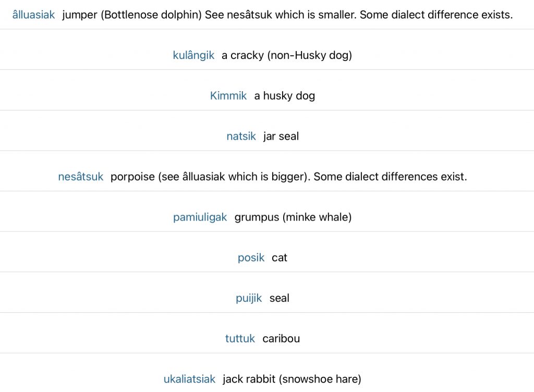534x392 pixels.
Task: Click the 'caribou' definition text
Action: pos(281,339)
